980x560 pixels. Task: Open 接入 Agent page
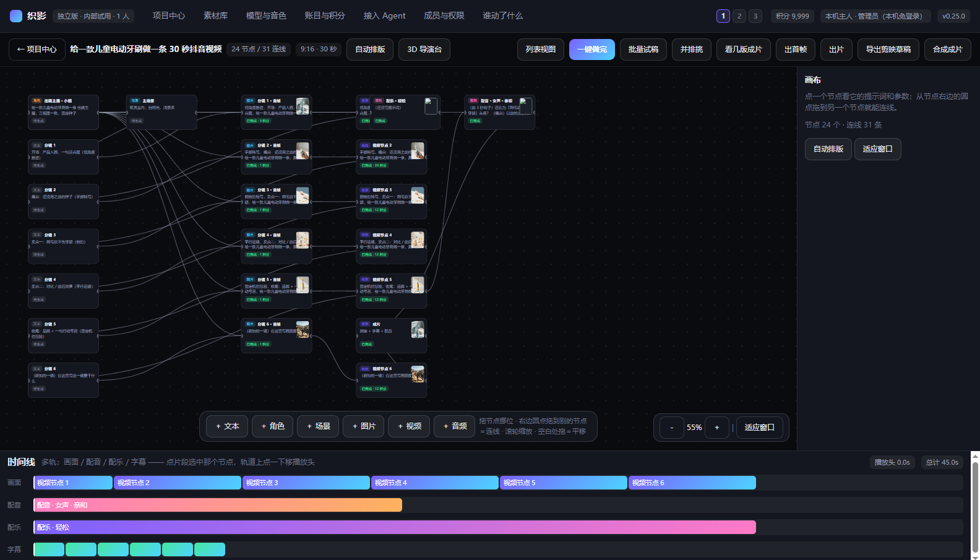(x=385, y=16)
